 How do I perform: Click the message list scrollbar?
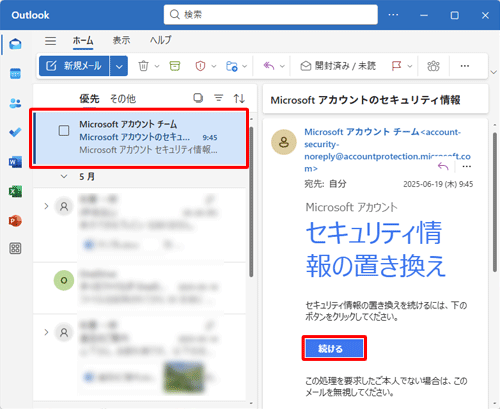[x=251, y=202]
